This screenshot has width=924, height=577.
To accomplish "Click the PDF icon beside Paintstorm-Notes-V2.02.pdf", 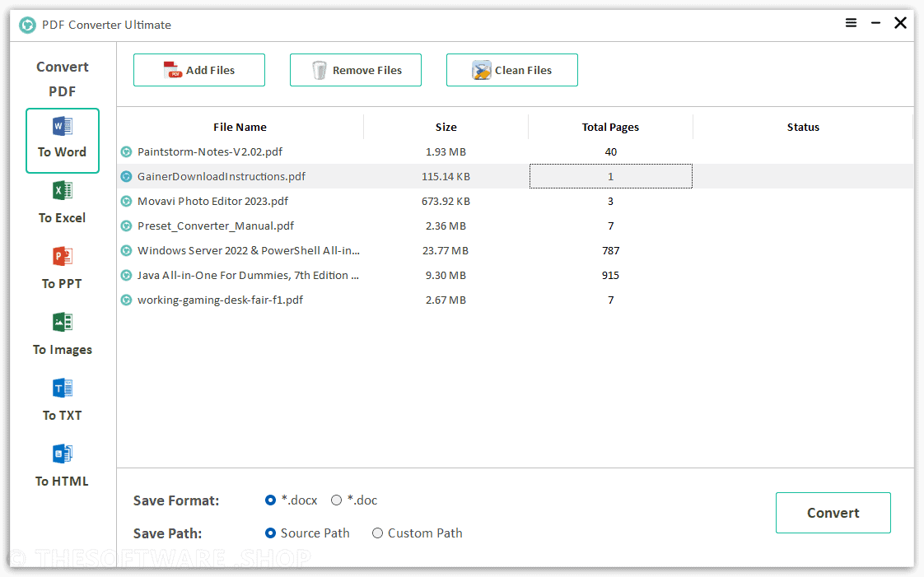I will [126, 152].
